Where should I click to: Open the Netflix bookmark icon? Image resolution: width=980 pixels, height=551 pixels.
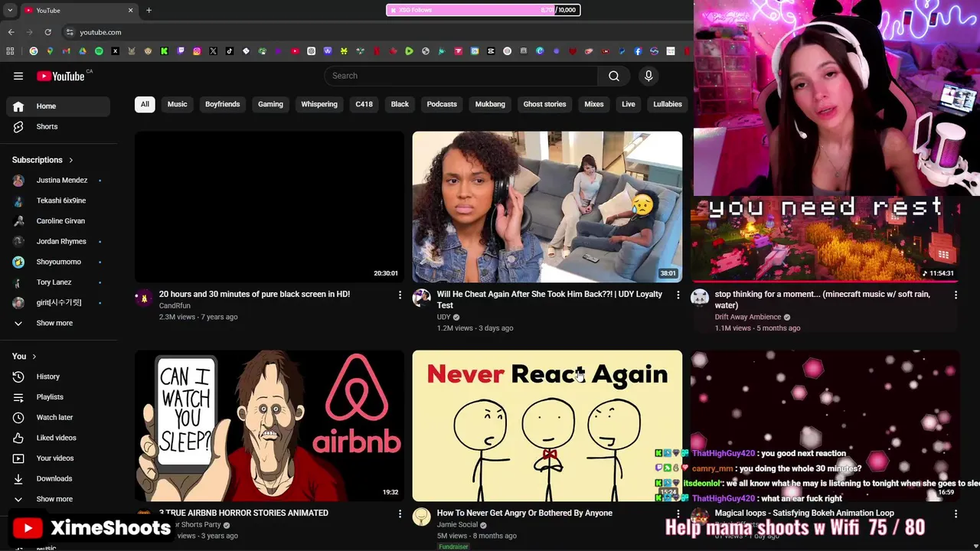pyautogui.click(x=376, y=51)
